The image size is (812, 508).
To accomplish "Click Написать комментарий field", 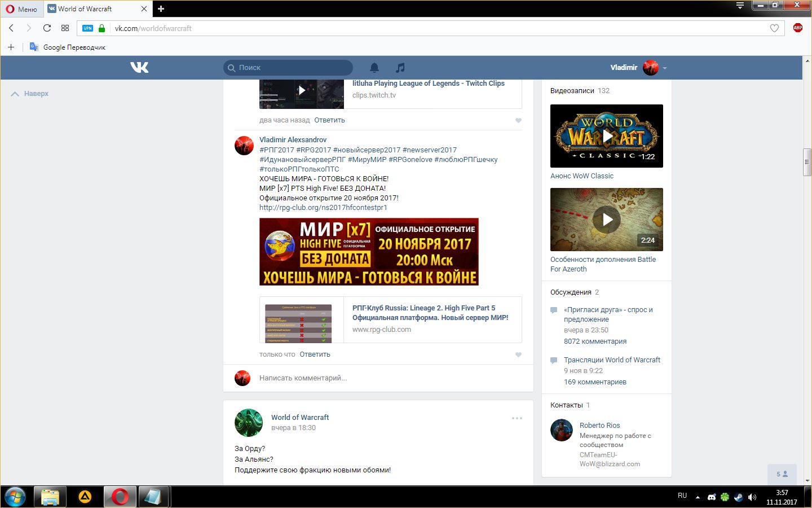I will 389,378.
